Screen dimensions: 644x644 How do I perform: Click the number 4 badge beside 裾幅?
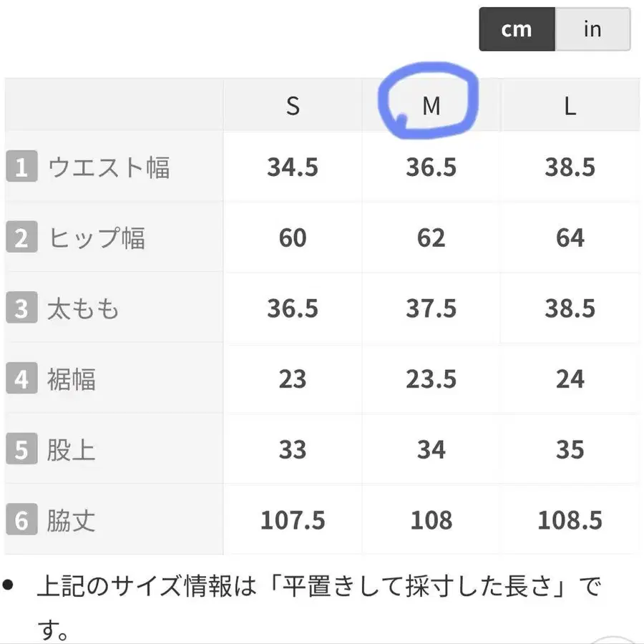click(21, 379)
